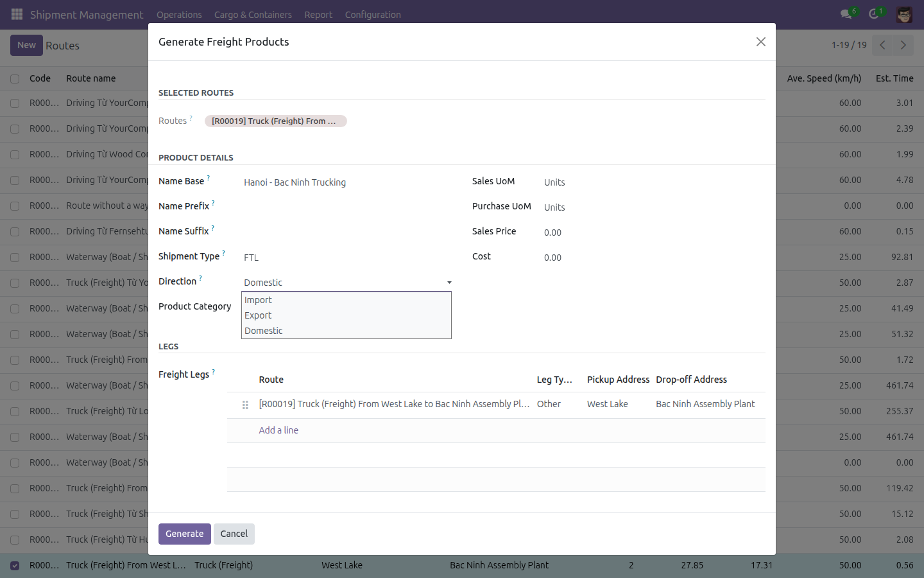Close the Generate Freight Products dialog

pyautogui.click(x=761, y=42)
